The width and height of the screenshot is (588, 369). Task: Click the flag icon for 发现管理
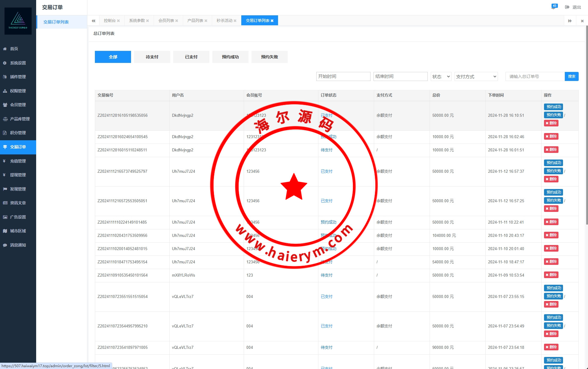[x=5, y=189]
